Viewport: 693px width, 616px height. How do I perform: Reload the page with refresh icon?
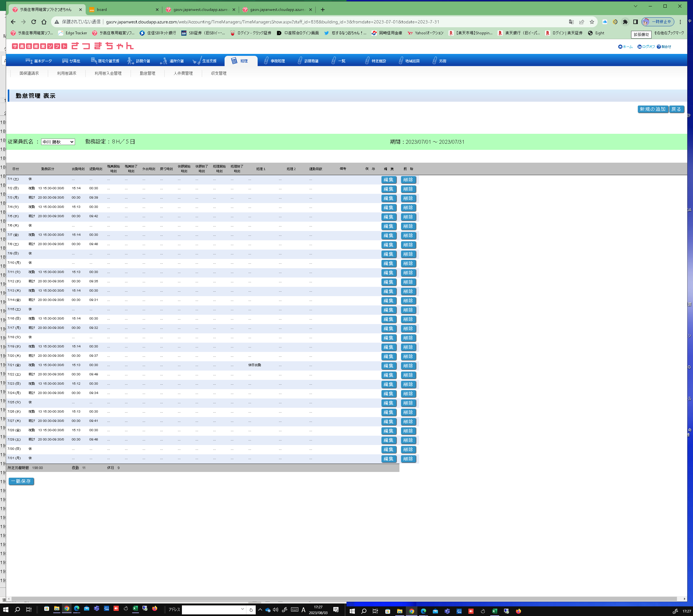pyautogui.click(x=34, y=22)
